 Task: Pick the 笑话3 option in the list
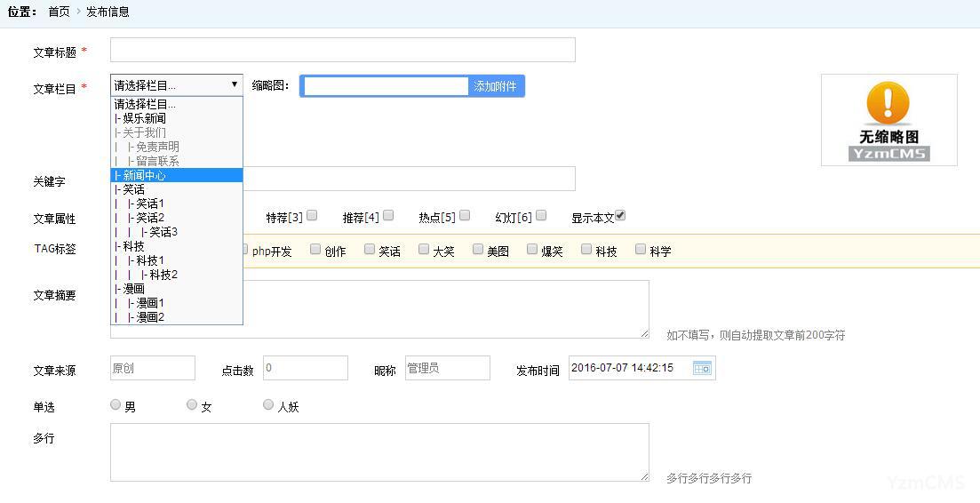(163, 232)
